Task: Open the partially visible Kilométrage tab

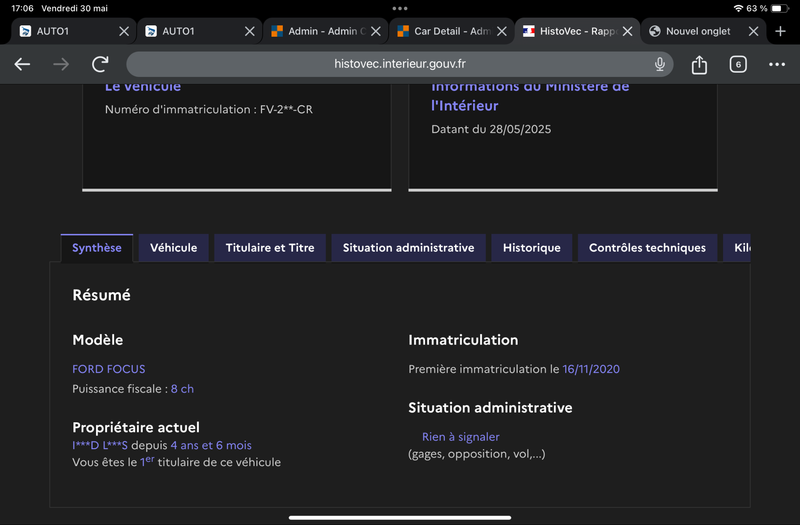Action: pyautogui.click(x=737, y=248)
